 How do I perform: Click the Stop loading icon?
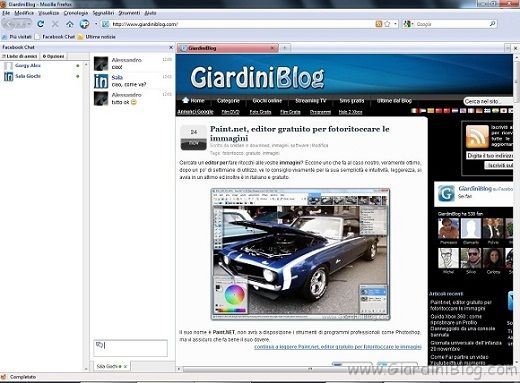click(55, 24)
